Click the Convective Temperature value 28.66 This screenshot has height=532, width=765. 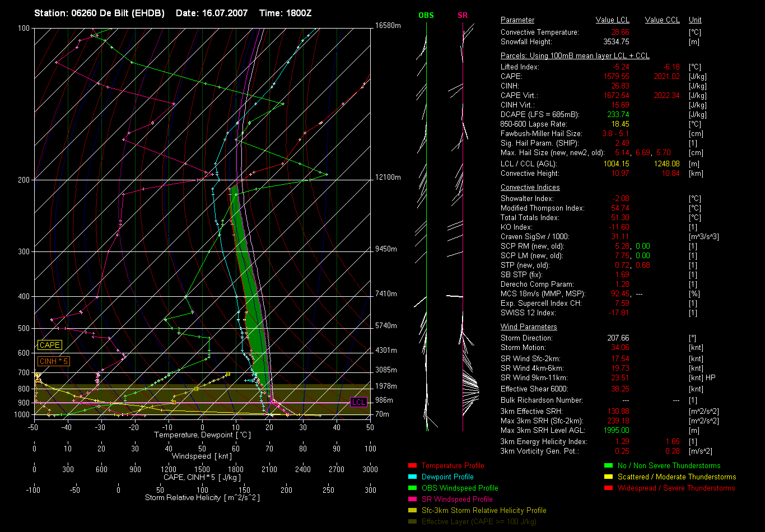619,32
